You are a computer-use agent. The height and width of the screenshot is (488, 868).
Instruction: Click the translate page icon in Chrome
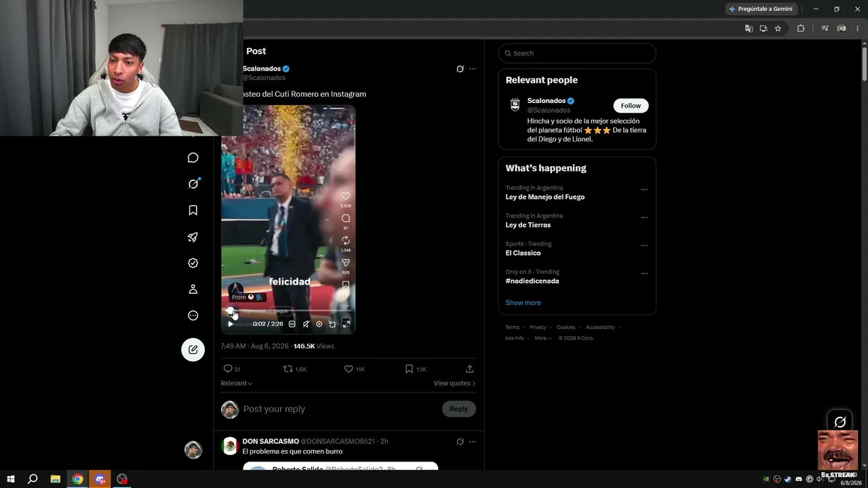pyautogui.click(x=749, y=28)
